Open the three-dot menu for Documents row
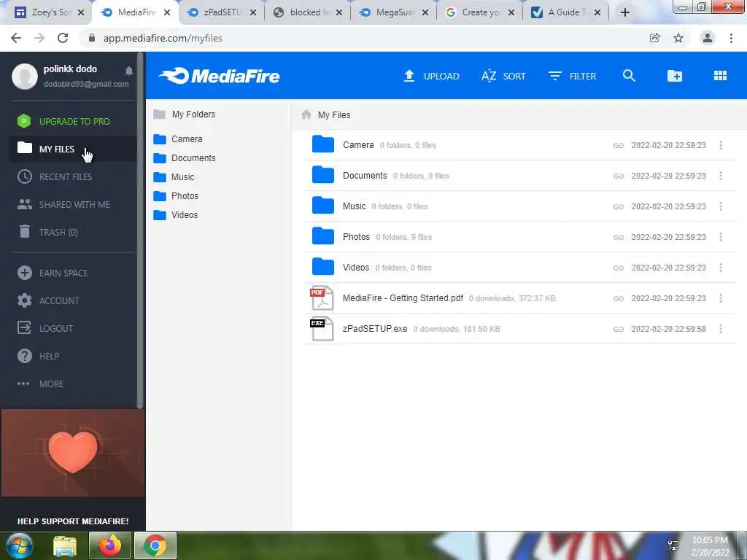The width and height of the screenshot is (747, 560). click(x=721, y=176)
